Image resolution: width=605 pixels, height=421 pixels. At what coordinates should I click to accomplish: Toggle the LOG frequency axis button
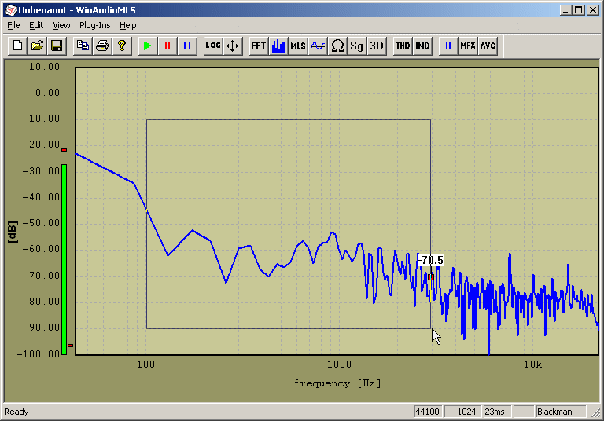pos(213,46)
